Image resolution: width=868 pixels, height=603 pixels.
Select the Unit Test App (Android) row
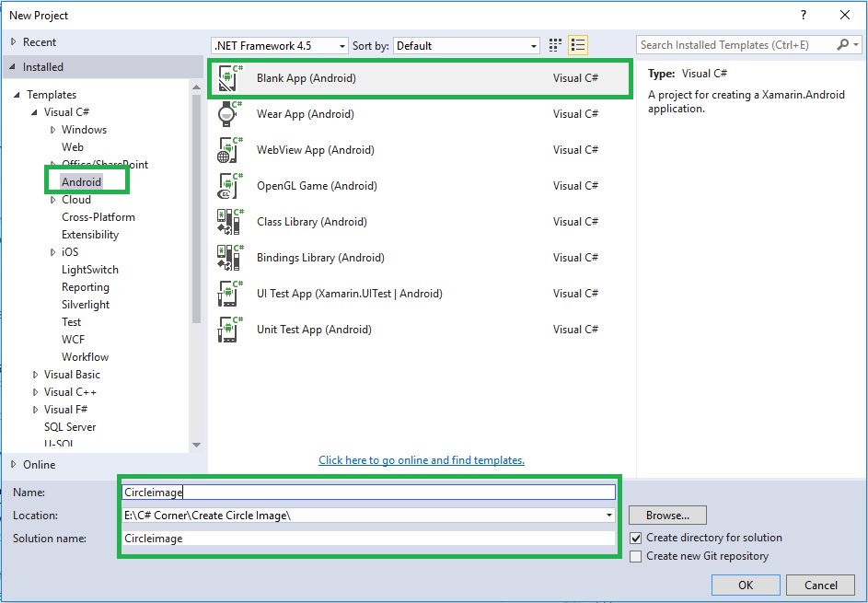click(420, 330)
